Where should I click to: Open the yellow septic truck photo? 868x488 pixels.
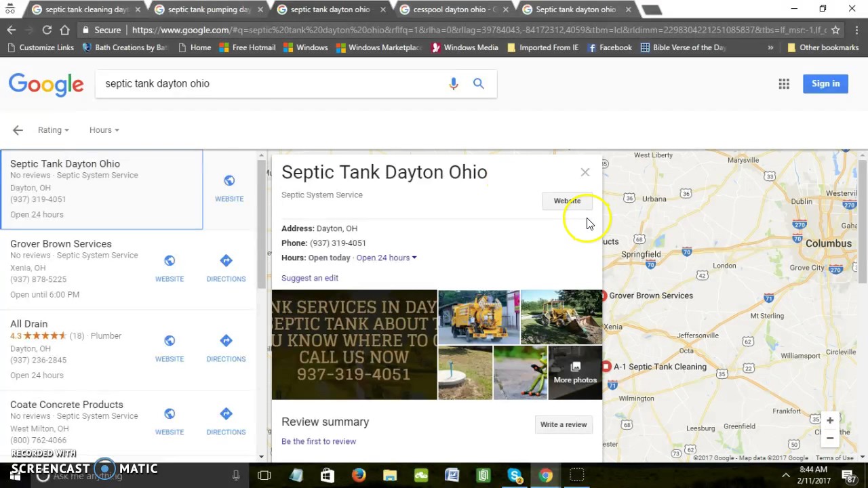pyautogui.click(x=479, y=317)
